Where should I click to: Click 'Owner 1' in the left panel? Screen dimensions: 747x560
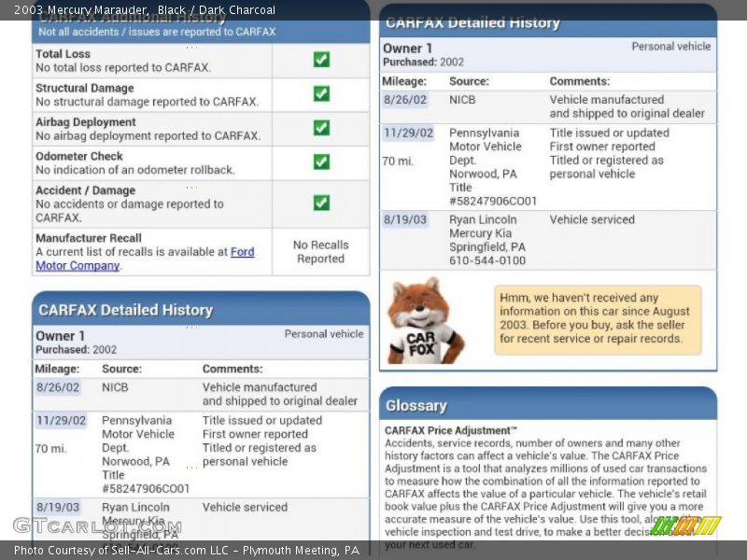tap(60, 336)
